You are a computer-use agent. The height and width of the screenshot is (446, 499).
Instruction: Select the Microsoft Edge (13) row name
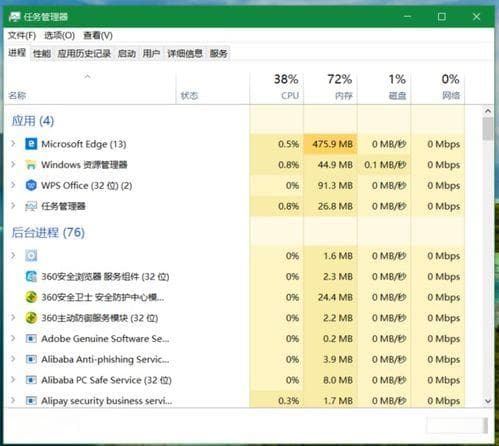coord(84,144)
